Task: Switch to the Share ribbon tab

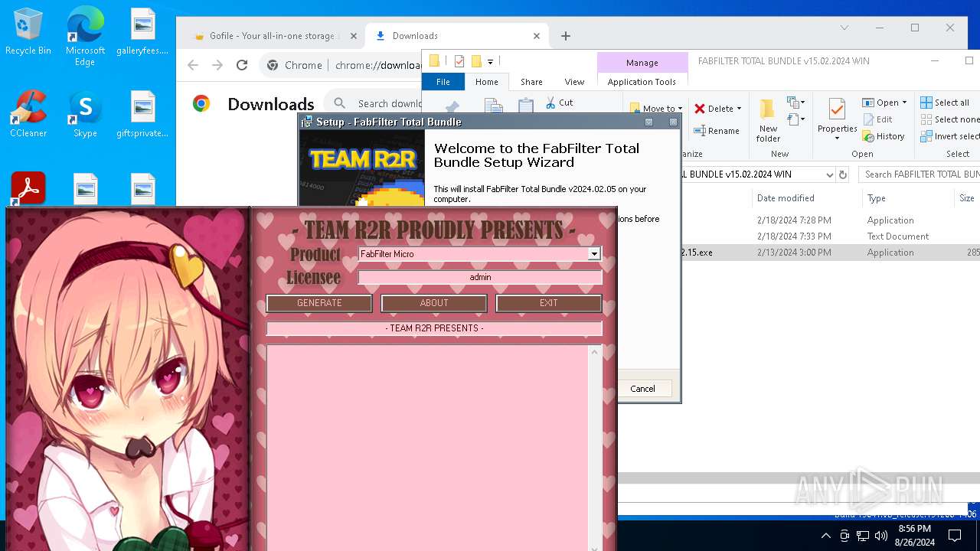Action: tap(531, 82)
